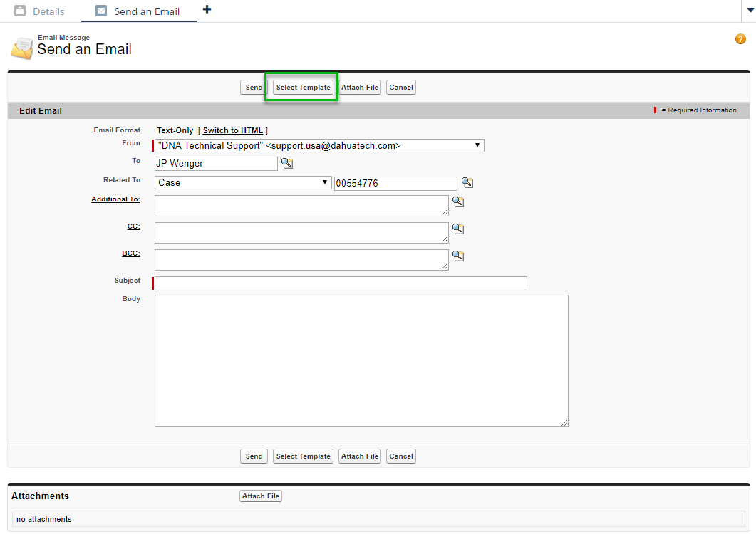Click the top Cancel button
Screen dimensions: 756x534
click(401, 88)
